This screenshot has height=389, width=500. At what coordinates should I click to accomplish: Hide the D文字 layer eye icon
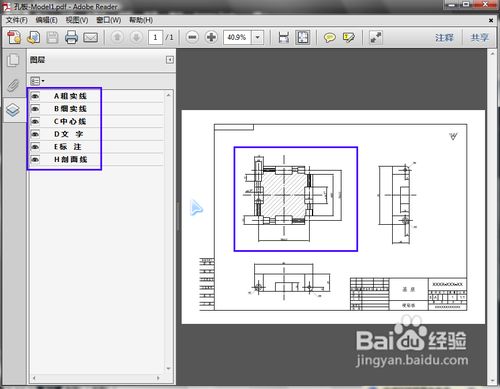[x=35, y=134]
